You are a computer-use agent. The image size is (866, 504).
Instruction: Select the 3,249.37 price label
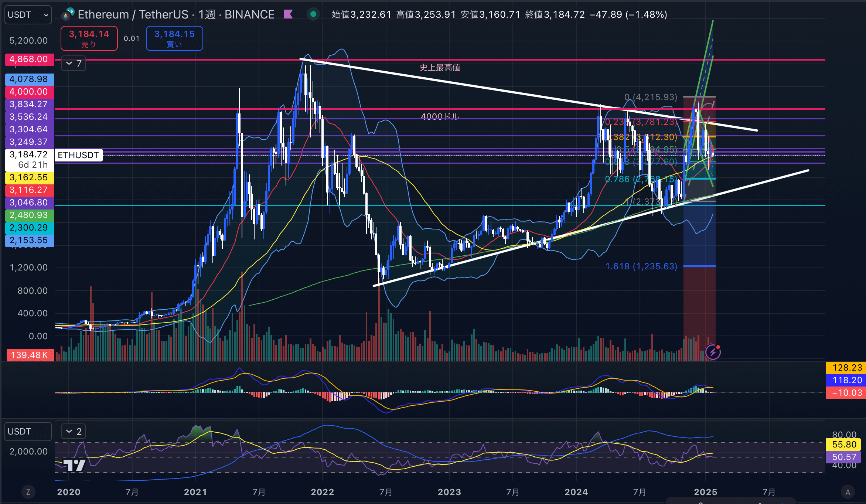tap(29, 142)
